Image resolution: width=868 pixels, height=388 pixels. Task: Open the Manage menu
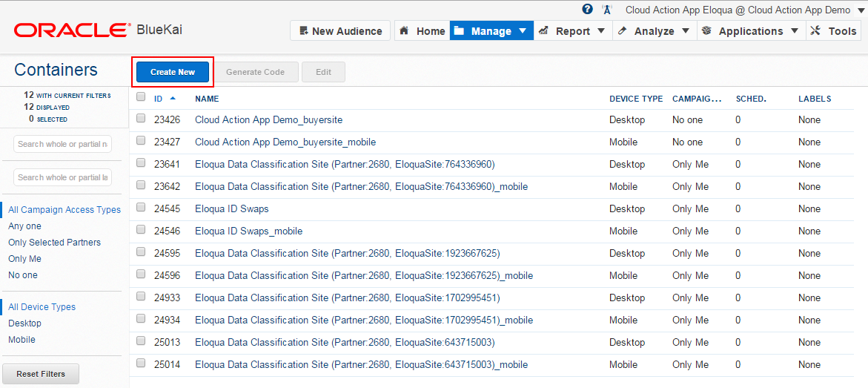pos(491,31)
